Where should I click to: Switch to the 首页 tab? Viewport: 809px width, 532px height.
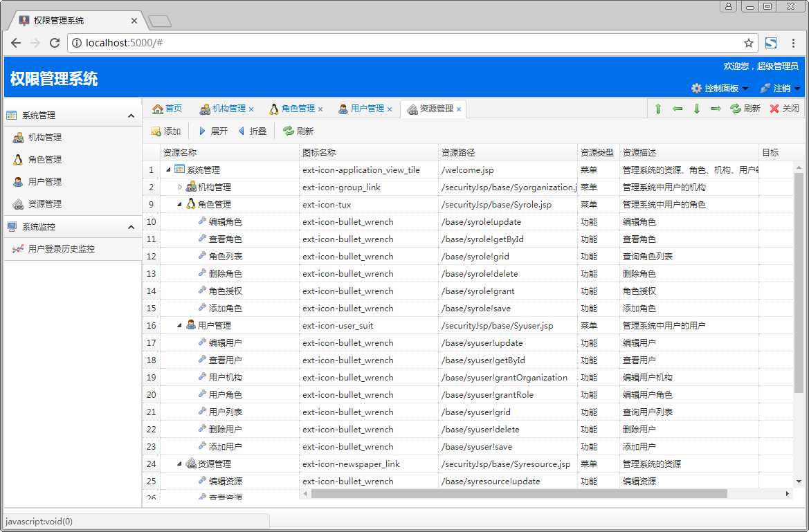(167, 109)
